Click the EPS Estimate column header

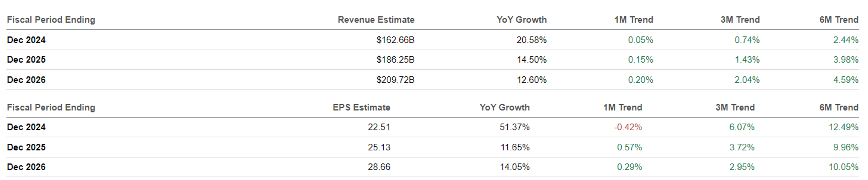[361, 107]
